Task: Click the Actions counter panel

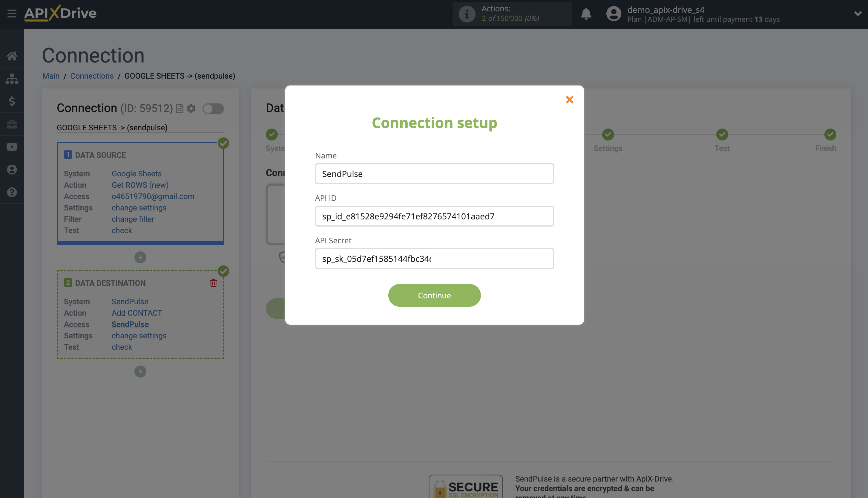Action: 512,14
